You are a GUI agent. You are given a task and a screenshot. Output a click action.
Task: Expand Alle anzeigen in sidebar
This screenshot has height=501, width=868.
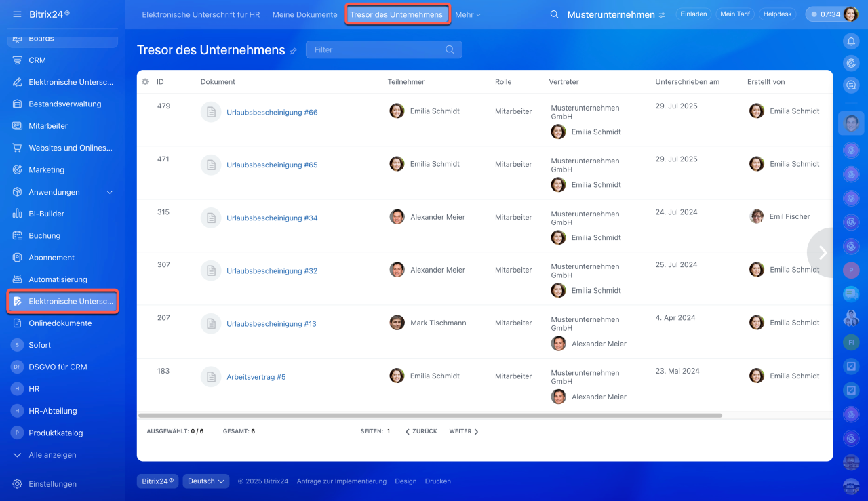[x=52, y=455]
